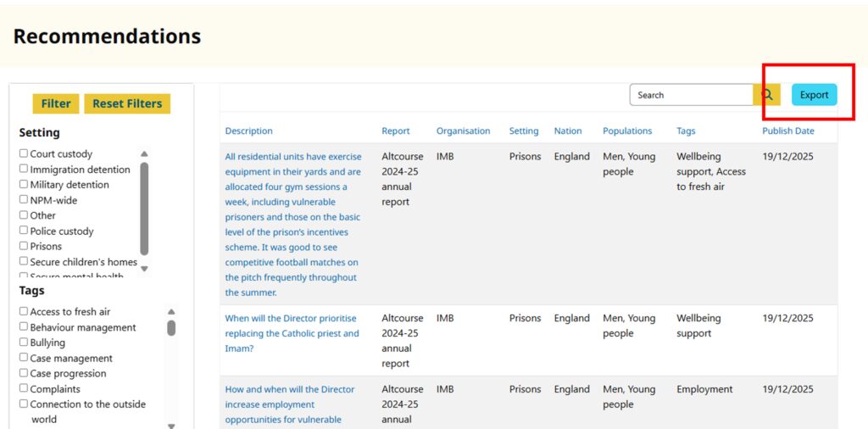The height and width of the screenshot is (429, 868).
Task: Click the Nation column header
Action: [567, 131]
